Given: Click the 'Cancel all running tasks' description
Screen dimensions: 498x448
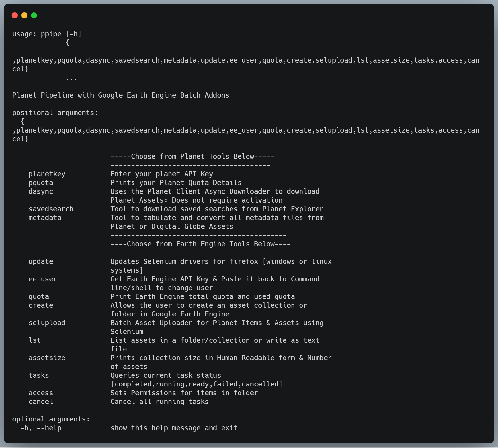Looking at the screenshot, I should coord(159,402).
